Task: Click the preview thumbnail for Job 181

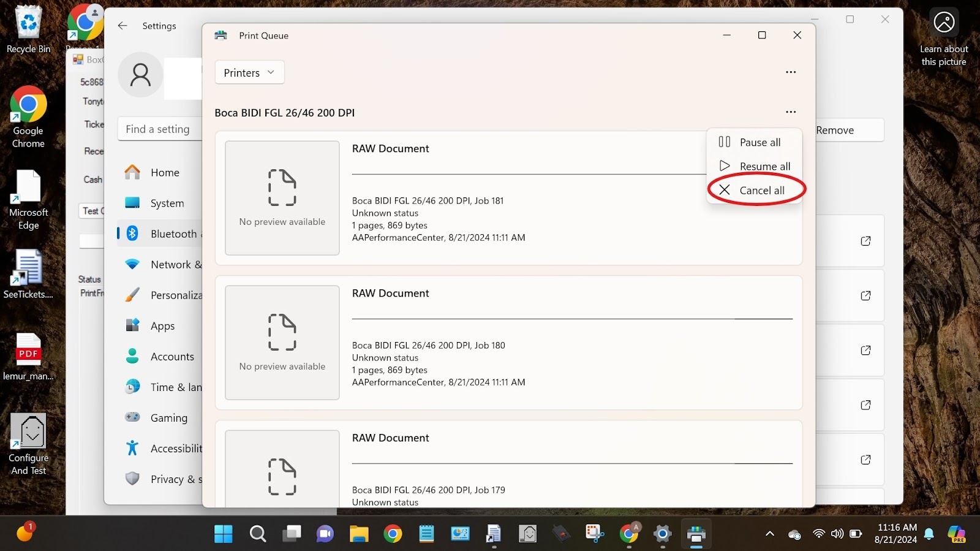Action: pyautogui.click(x=282, y=198)
